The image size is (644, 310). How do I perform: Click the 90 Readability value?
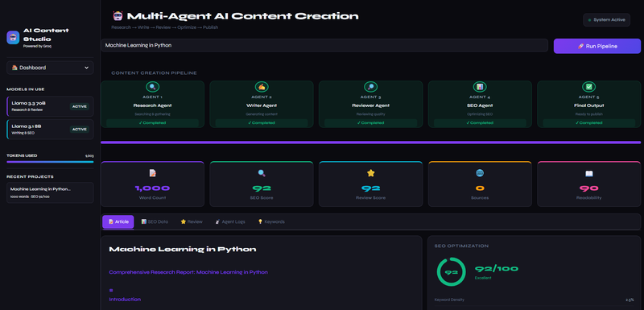pyautogui.click(x=588, y=188)
